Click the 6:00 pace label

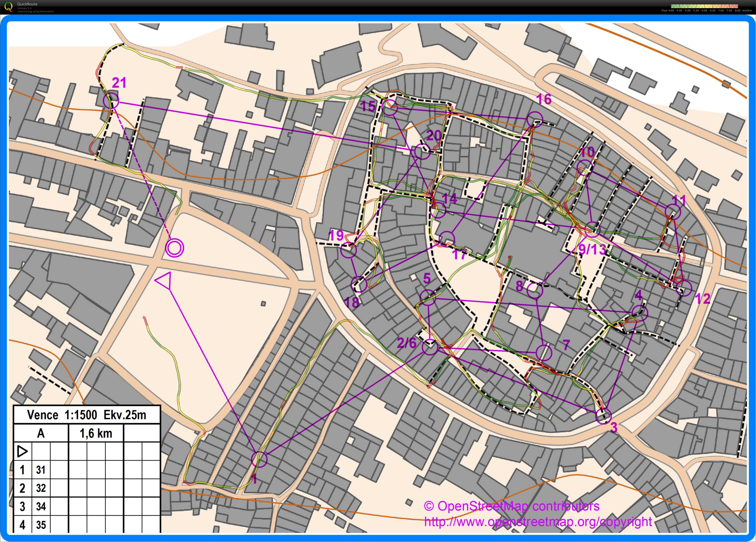click(704, 11)
